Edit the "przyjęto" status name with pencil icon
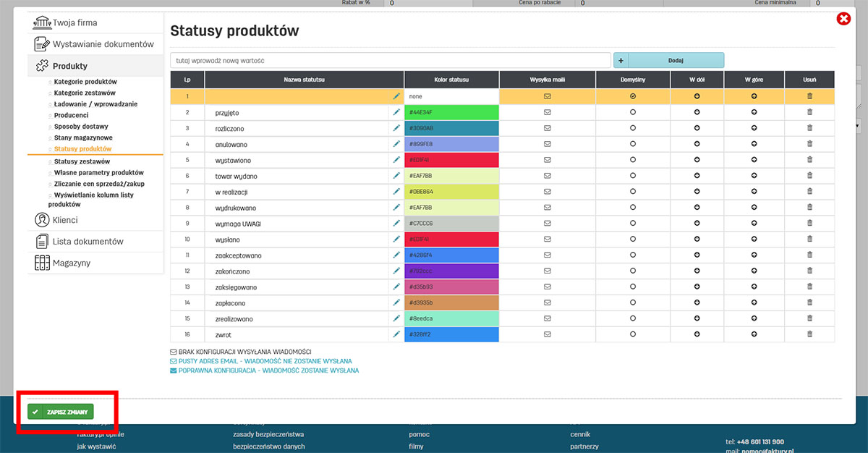868x453 pixels. [x=396, y=112]
